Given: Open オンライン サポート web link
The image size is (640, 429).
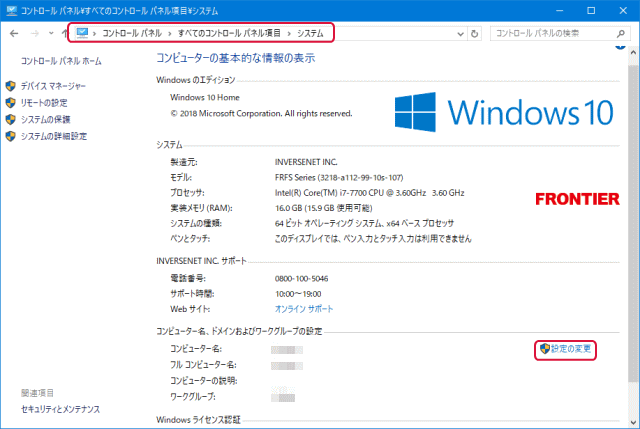Looking at the screenshot, I should [x=304, y=309].
